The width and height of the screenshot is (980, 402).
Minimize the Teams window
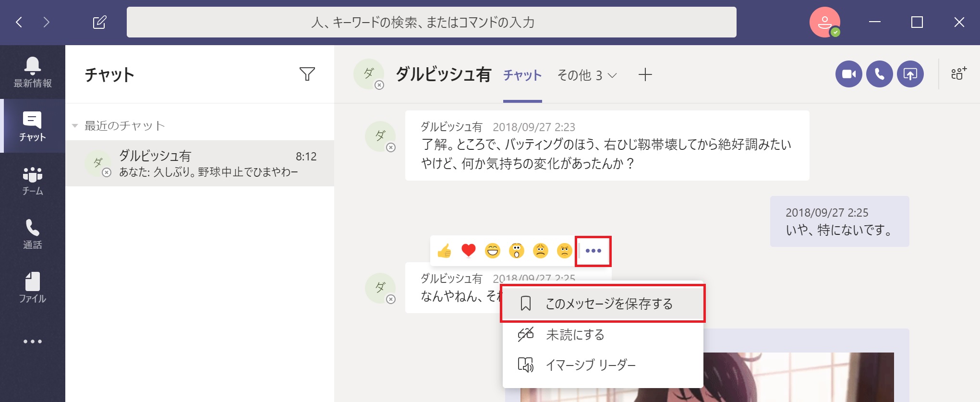point(875,22)
